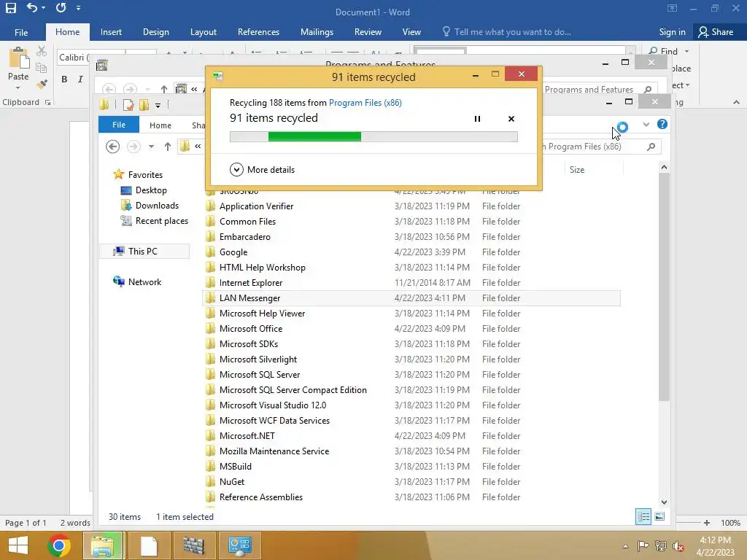
Task: Open Chrome from the taskbar
Action: coord(59,545)
